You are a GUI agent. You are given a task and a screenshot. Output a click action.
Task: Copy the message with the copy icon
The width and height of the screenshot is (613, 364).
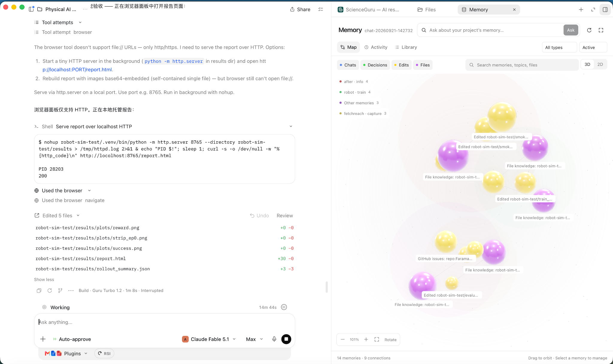39,291
